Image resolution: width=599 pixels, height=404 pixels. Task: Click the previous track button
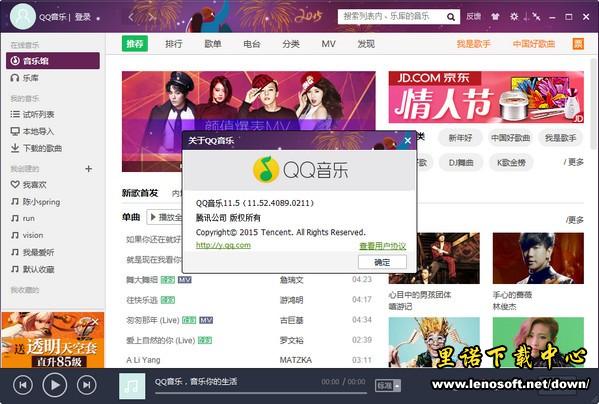point(23,385)
